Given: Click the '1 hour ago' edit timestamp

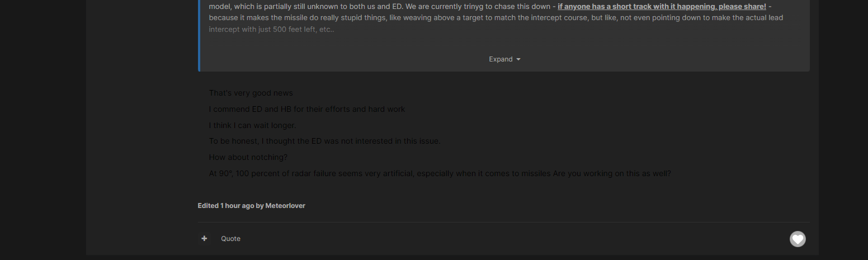Looking at the screenshot, I should click(x=237, y=206).
